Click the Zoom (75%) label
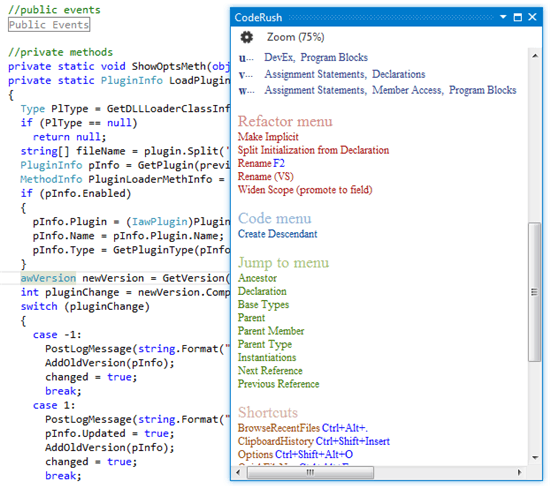 296,37
